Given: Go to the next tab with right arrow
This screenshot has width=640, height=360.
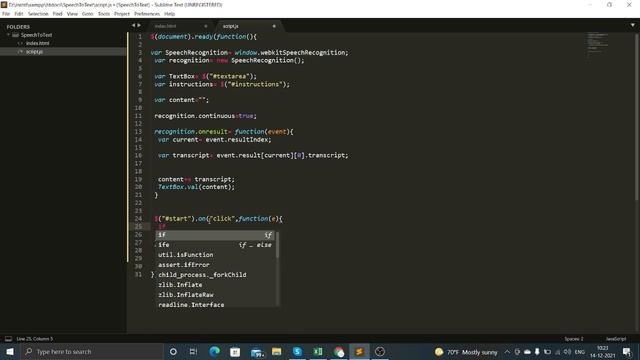Looking at the screenshot, I should tap(139, 25).
